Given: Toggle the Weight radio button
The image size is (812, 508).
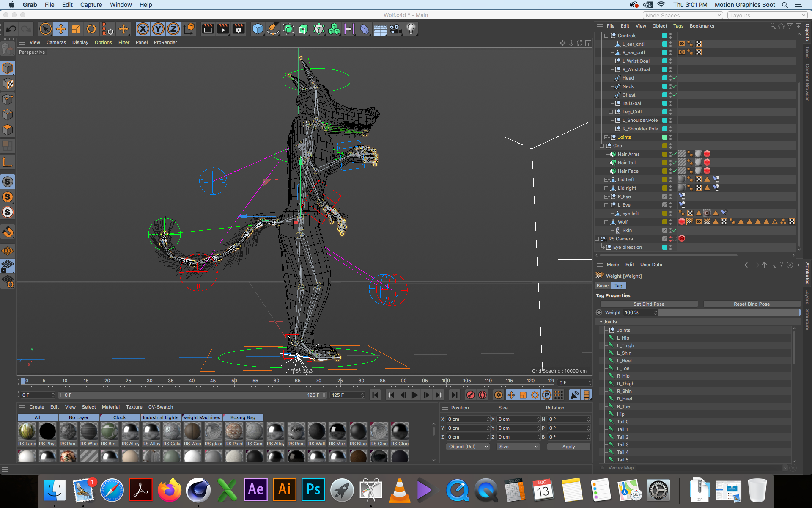Looking at the screenshot, I should [x=599, y=312].
